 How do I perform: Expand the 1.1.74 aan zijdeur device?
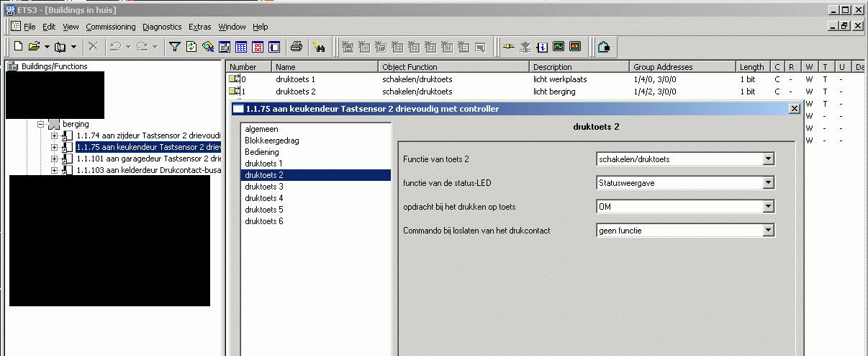[x=54, y=135]
